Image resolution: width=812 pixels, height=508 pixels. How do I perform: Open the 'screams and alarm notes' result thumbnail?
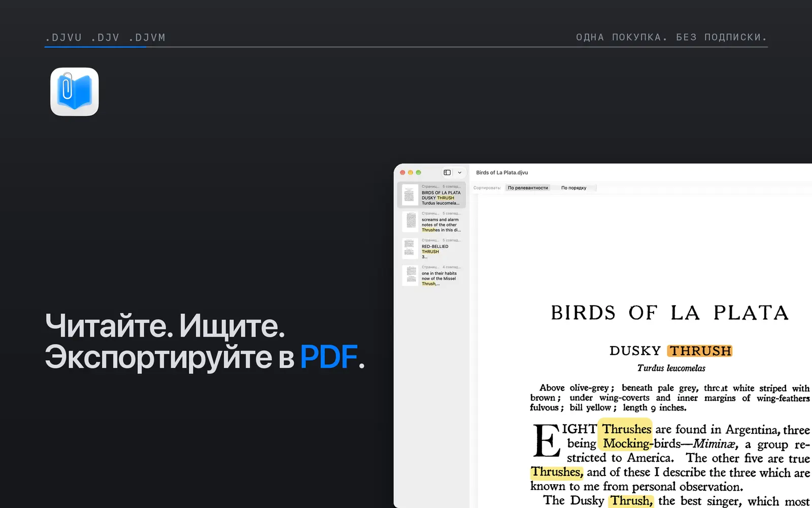[410, 222]
